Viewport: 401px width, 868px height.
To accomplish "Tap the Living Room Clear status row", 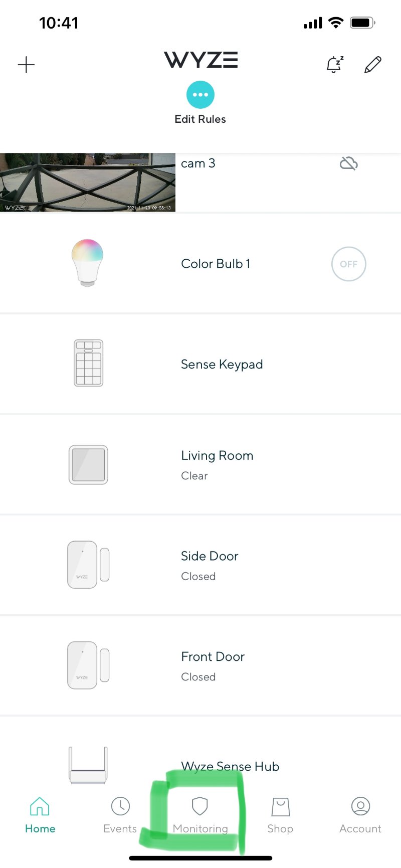I will point(200,465).
